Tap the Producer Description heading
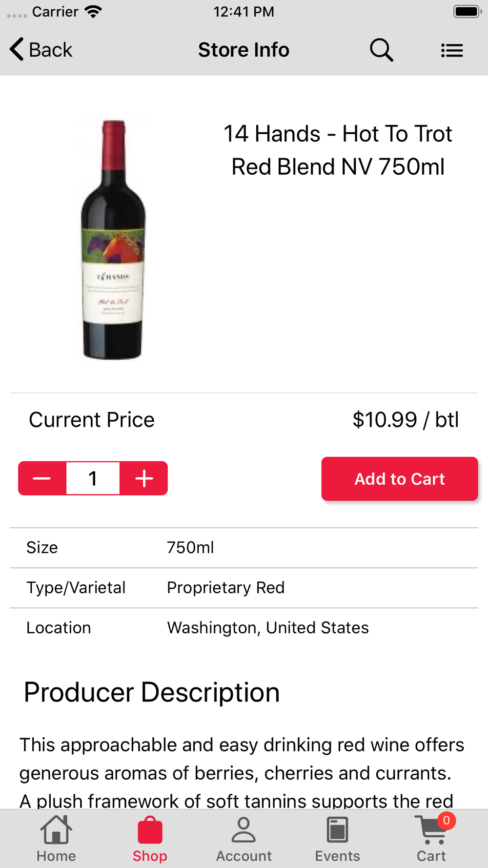This screenshot has height=868, width=488. point(152,692)
